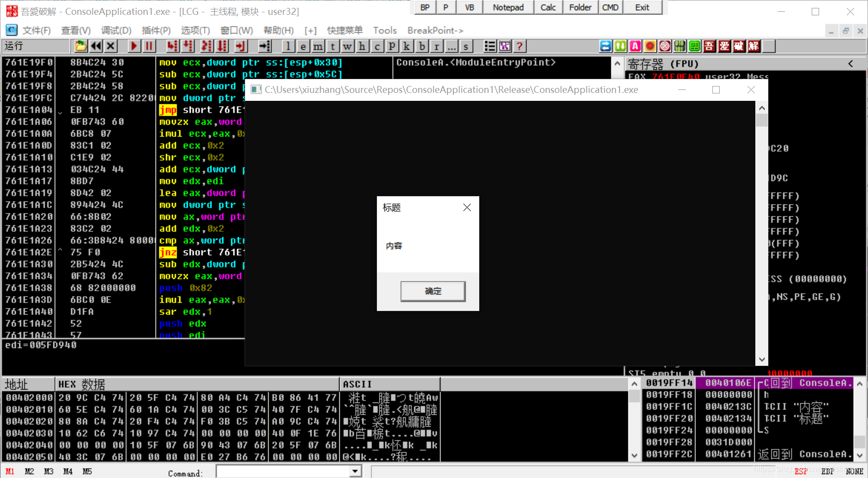
Task: Click the red Run play icon
Action: (133, 46)
